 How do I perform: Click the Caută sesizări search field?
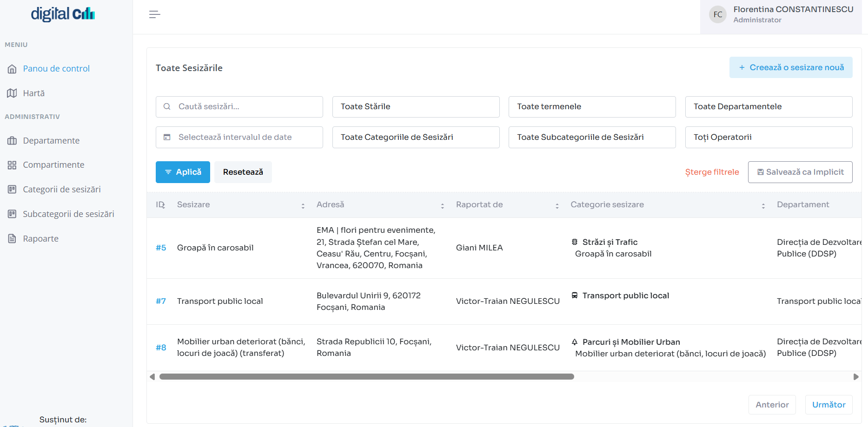pos(239,107)
